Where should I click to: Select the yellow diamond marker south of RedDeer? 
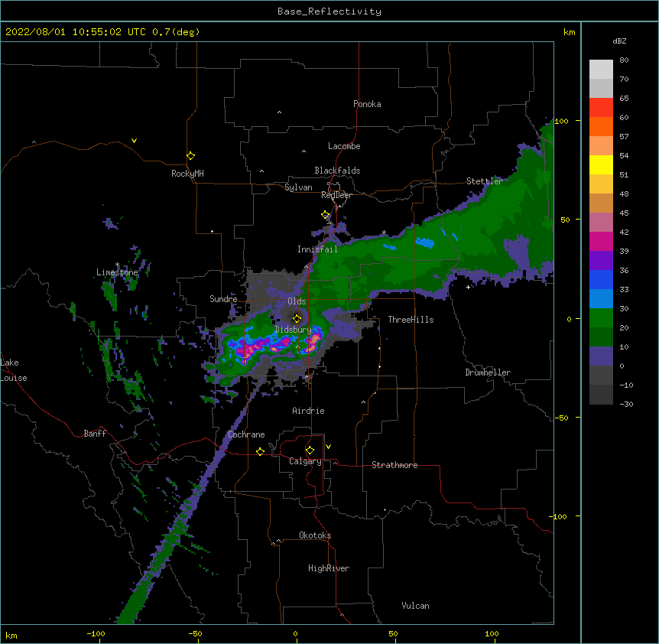pyautogui.click(x=326, y=215)
